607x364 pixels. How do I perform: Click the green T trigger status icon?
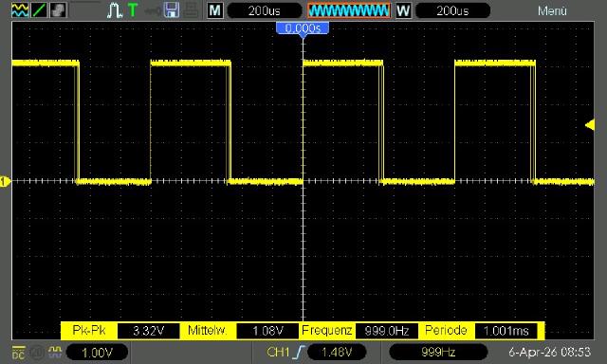coord(133,10)
